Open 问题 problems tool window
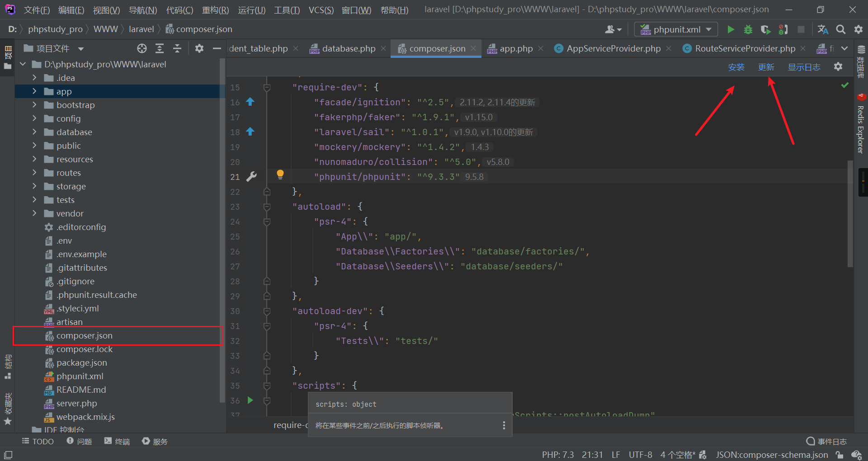Image resolution: width=868 pixels, height=461 pixels. [x=79, y=441]
